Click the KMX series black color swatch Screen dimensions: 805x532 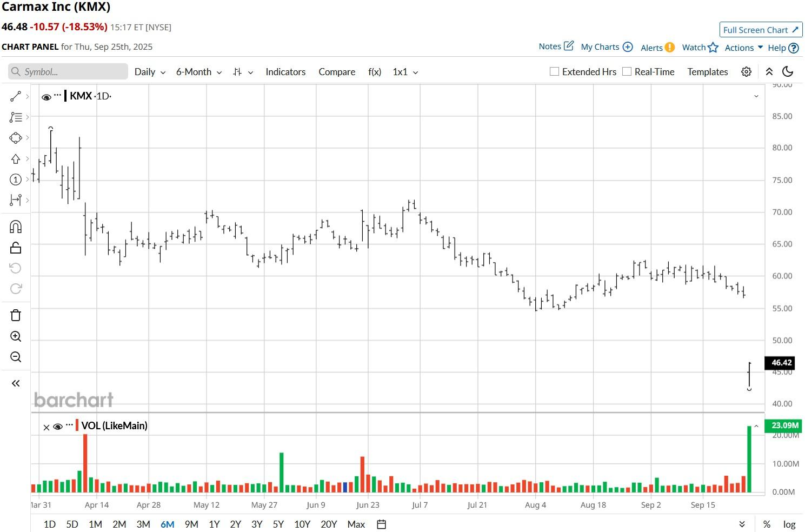click(x=65, y=96)
